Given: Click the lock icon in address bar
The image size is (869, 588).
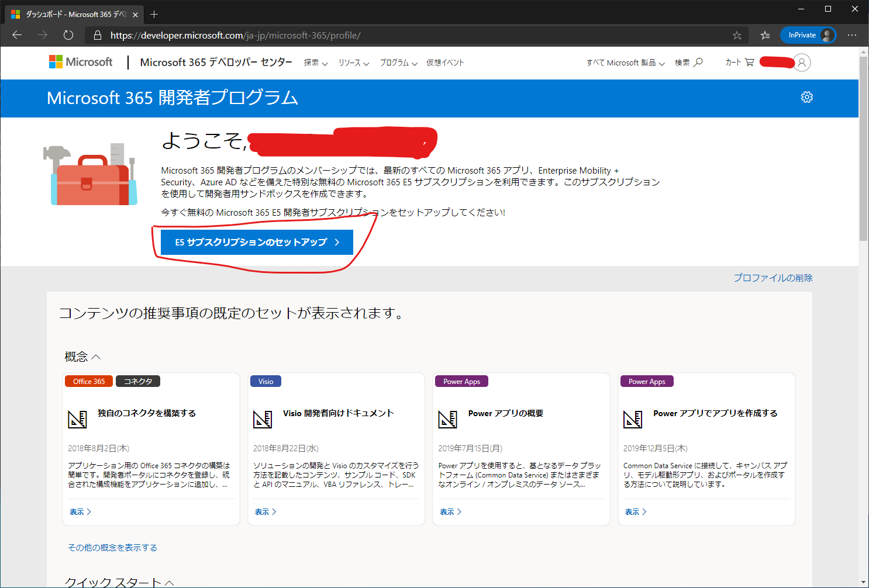Looking at the screenshot, I should pyautogui.click(x=98, y=36).
